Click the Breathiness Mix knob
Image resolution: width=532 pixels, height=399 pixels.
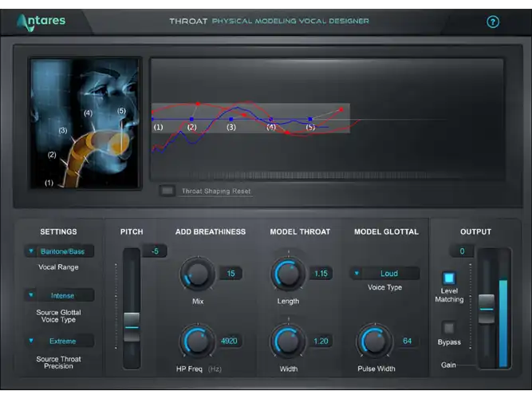point(197,274)
